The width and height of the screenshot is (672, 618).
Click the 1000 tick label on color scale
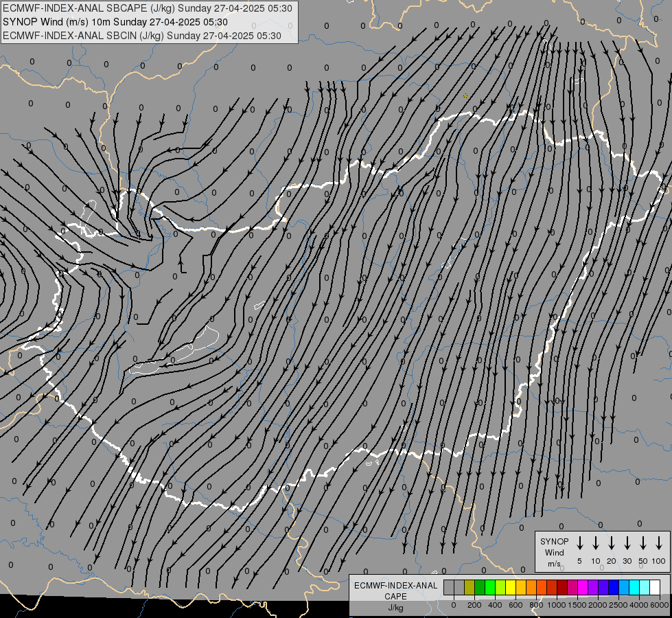[x=556, y=605]
